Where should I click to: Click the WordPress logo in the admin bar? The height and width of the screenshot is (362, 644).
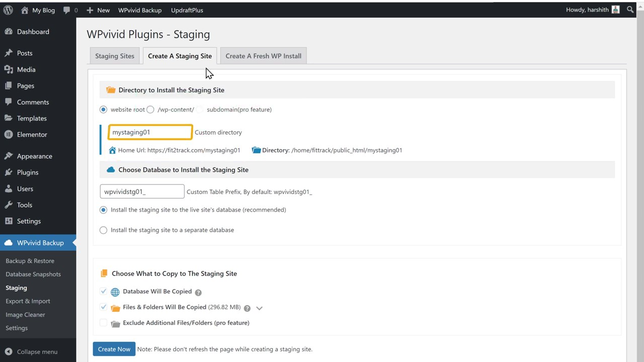[8, 10]
